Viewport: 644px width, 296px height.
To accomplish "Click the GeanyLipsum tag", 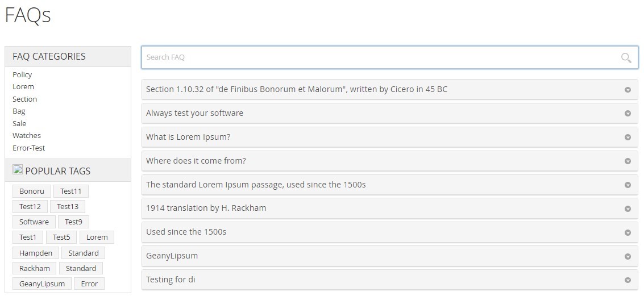I will [42, 284].
